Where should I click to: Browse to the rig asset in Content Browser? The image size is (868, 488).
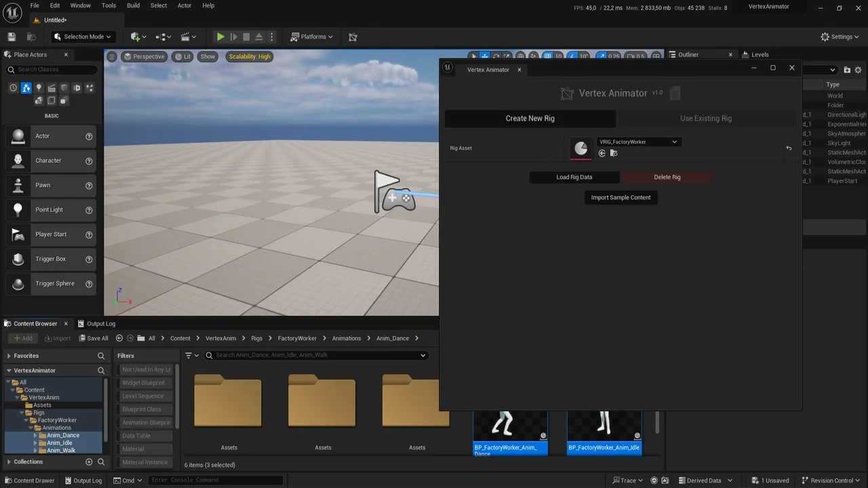click(614, 153)
